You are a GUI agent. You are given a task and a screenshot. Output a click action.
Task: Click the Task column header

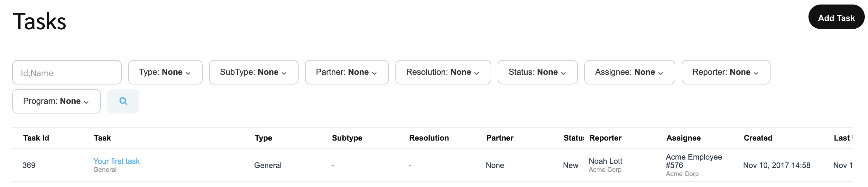click(x=102, y=138)
